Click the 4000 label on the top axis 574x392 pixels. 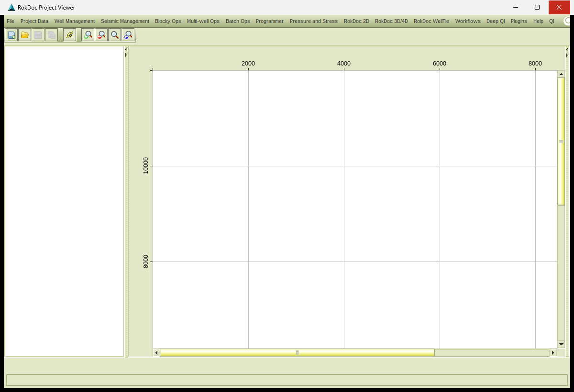[344, 64]
